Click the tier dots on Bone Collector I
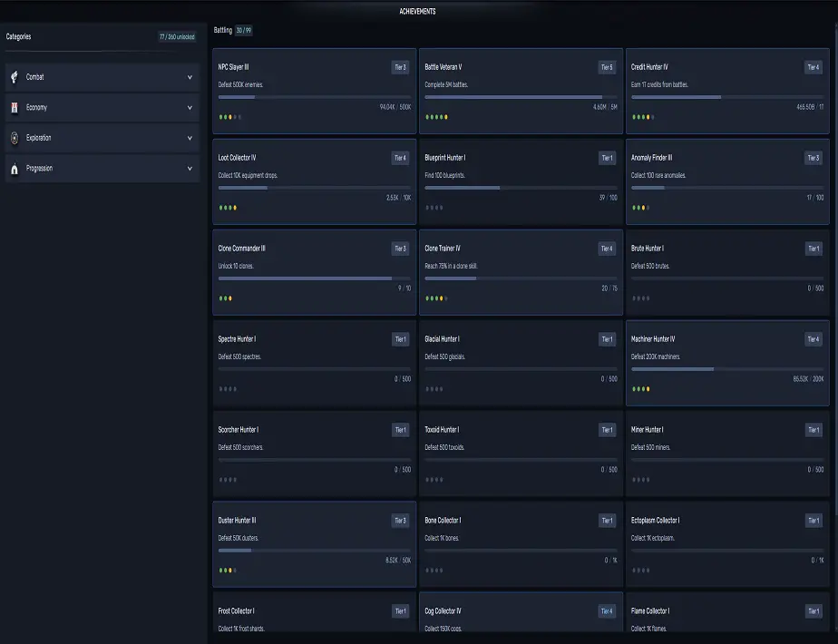The width and height of the screenshot is (838, 644). 434,571
